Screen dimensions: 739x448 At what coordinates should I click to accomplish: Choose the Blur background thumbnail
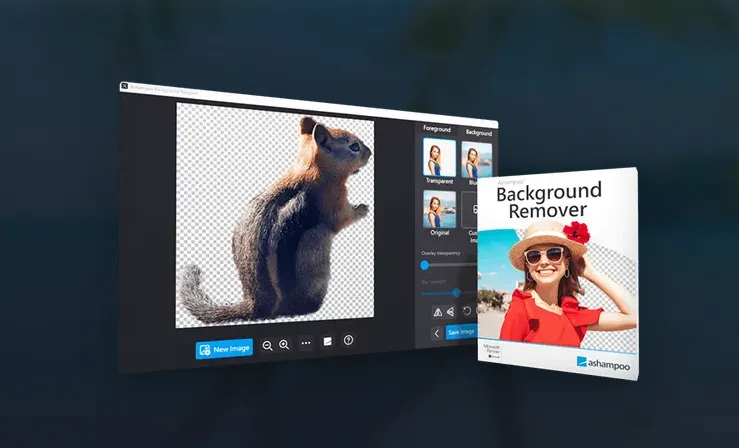(x=476, y=160)
